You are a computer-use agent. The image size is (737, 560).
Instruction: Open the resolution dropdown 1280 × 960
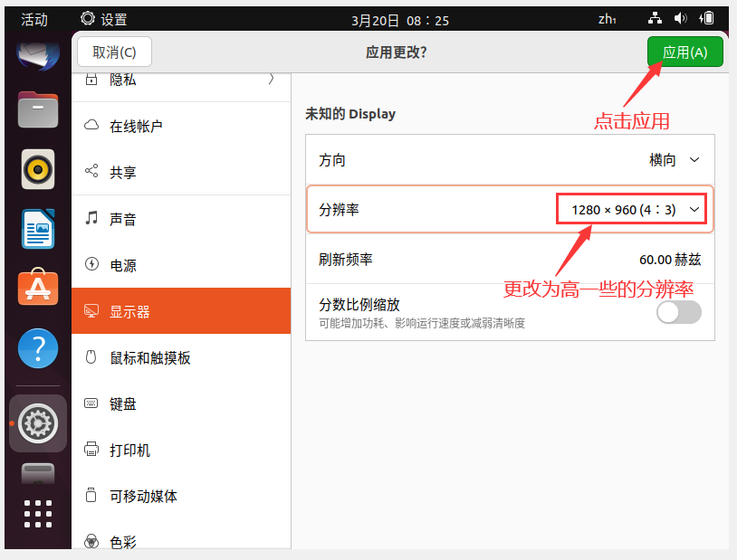(631, 209)
